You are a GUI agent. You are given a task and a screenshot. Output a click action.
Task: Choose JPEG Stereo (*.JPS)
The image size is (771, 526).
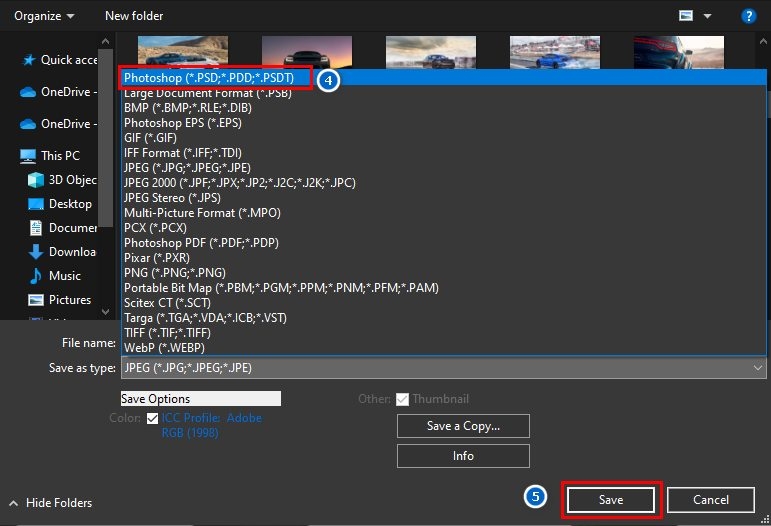[443, 198]
